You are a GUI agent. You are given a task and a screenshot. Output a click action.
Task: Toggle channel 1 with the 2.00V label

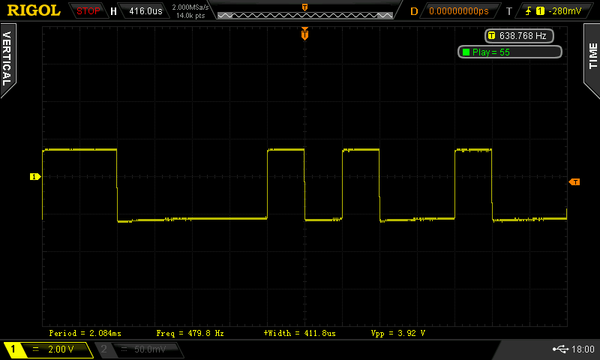[48, 350]
